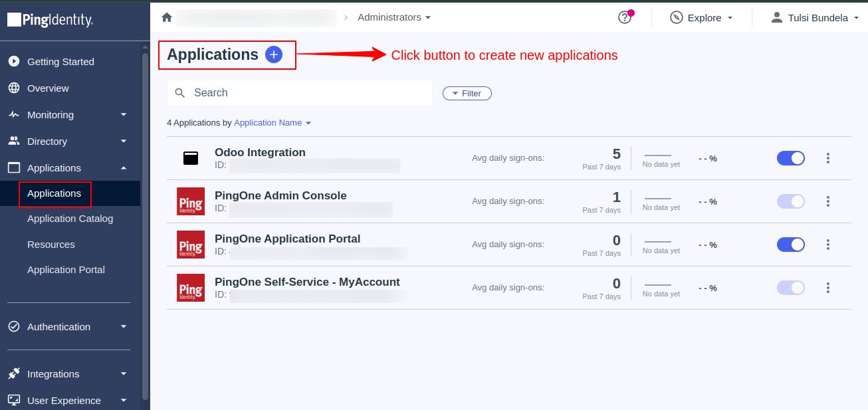Viewport: 868px width, 410px height.
Task: Toggle the PingOne Admin Console switch
Action: click(x=791, y=201)
